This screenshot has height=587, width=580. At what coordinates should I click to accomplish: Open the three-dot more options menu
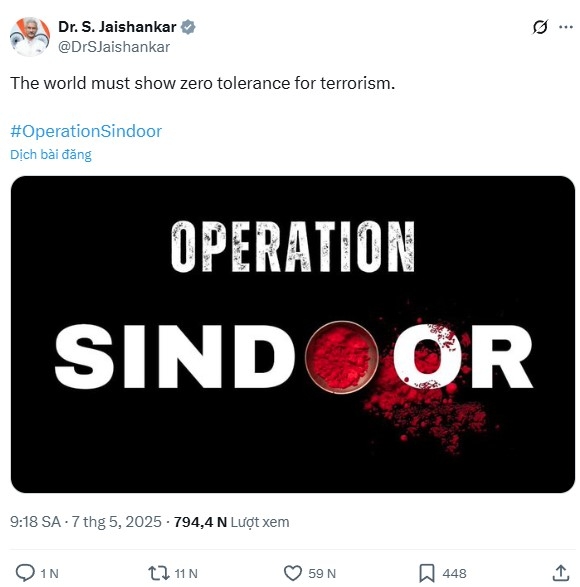(566, 27)
